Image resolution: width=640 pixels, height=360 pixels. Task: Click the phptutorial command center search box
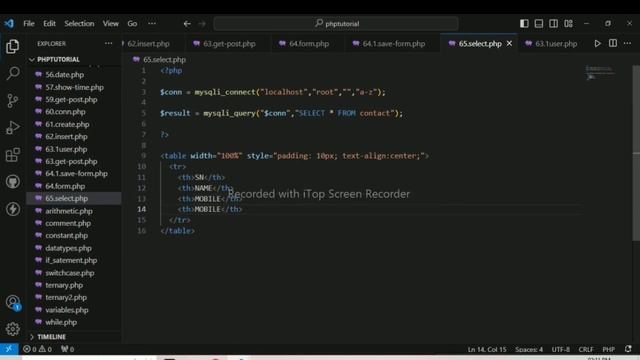click(336, 24)
